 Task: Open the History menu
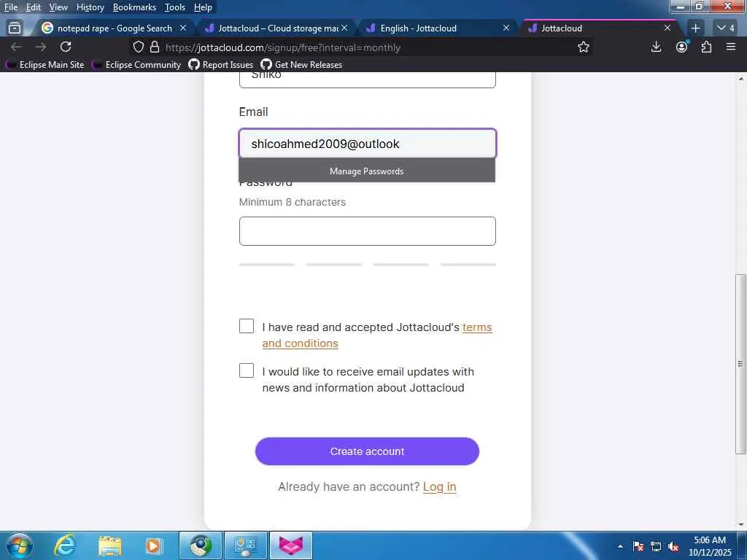(x=90, y=7)
